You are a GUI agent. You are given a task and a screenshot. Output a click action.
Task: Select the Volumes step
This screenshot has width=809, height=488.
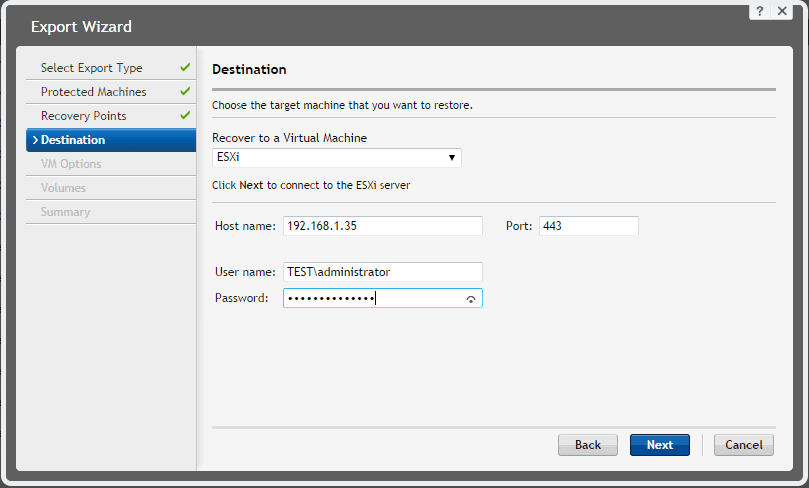tap(111, 188)
